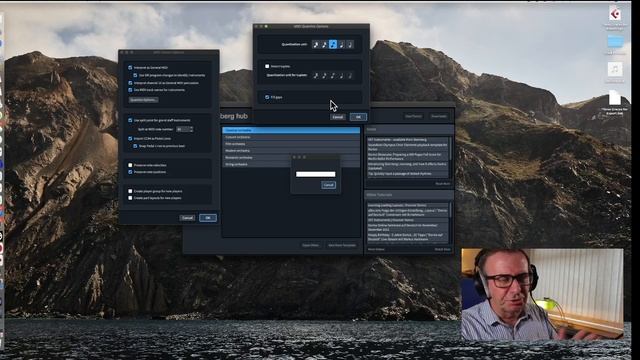Toggle Use GM program changes checkbox
Screen dimensions: 640x360
[x=135, y=75]
